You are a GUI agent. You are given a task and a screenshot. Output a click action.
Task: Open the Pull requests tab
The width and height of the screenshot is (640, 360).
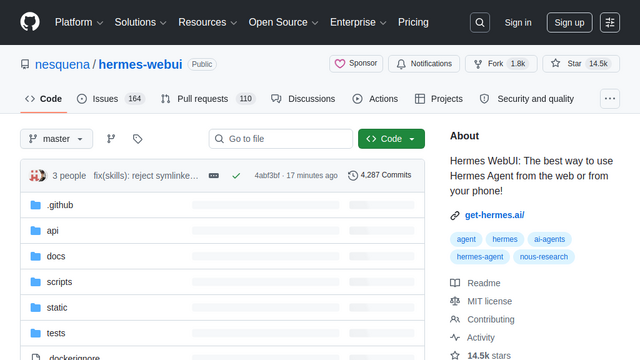pyautogui.click(x=208, y=99)
